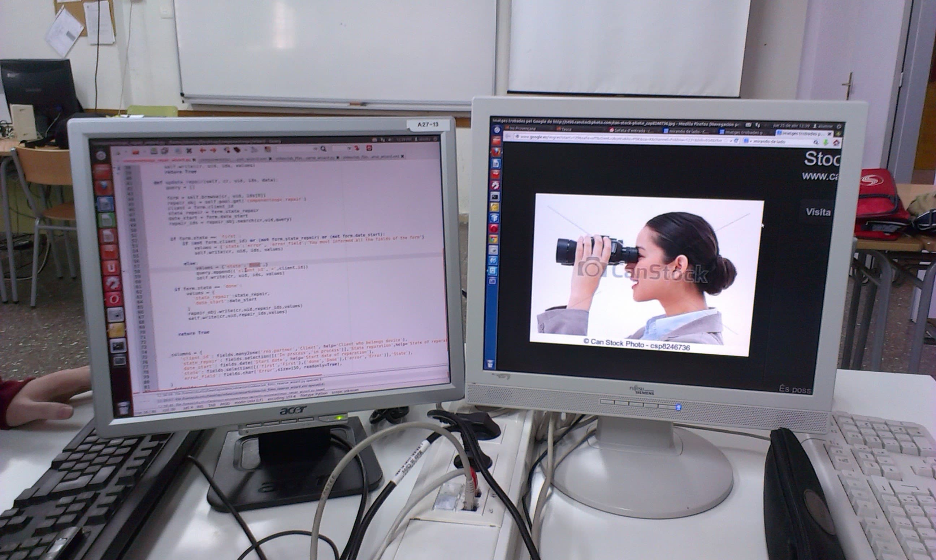Click the Firefox icon in right monitor launcher
936x560 pixels.
coord(497,152)
